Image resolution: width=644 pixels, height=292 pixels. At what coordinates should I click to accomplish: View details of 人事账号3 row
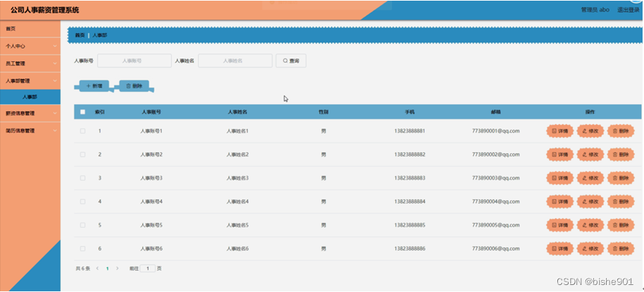(x=560, y=178)
